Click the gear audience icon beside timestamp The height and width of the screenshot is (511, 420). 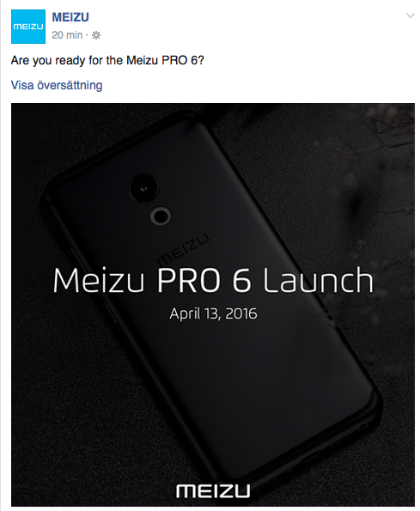click(x=96, y=35)
